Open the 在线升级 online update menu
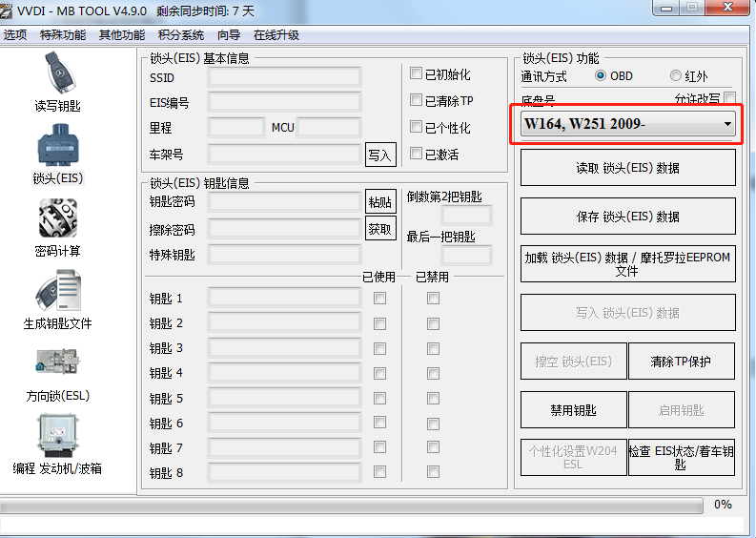Screen dimensions: 756x538 coord(276,35)
